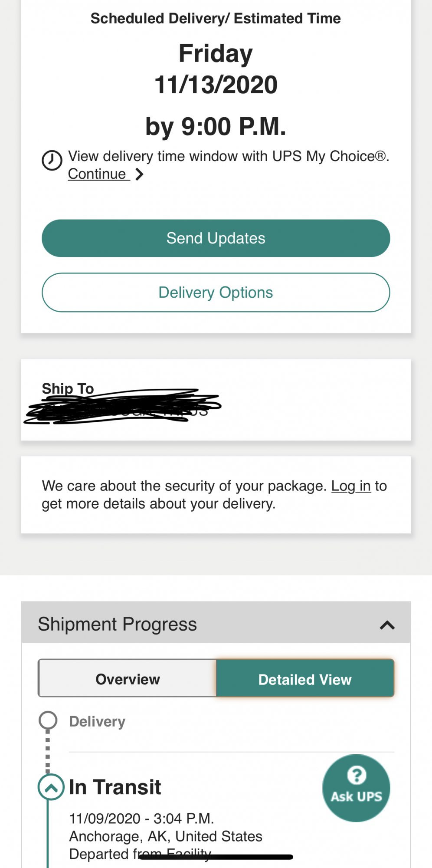Collapse Shipment Progress with the up chevron
Viewport: 432px width, 868px height.
pyautogui.click(x=387, y=625)
